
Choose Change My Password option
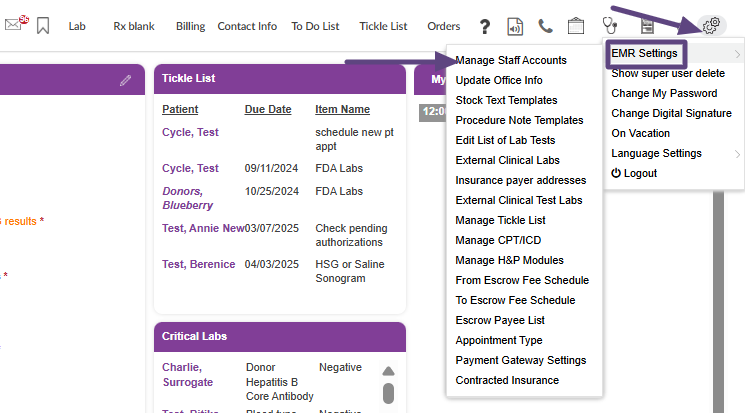[x=664, y=93]
